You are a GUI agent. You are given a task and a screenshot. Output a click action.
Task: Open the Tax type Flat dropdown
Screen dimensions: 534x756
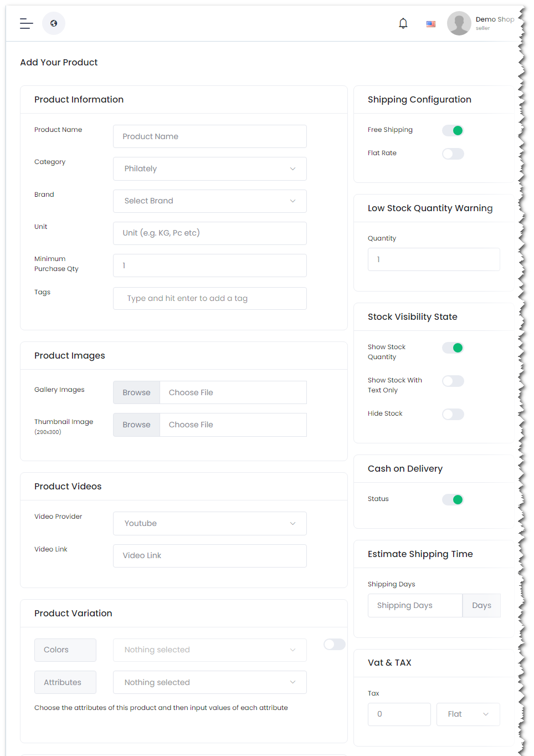[468, 714]
